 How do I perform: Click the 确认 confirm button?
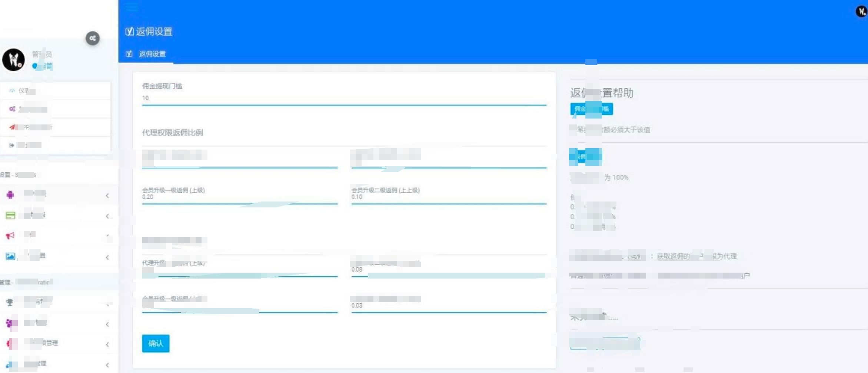[156, 343]
